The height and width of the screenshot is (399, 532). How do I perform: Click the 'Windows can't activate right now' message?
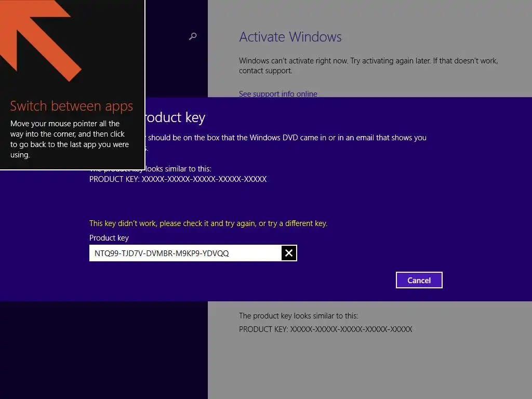tap(368, 65)
